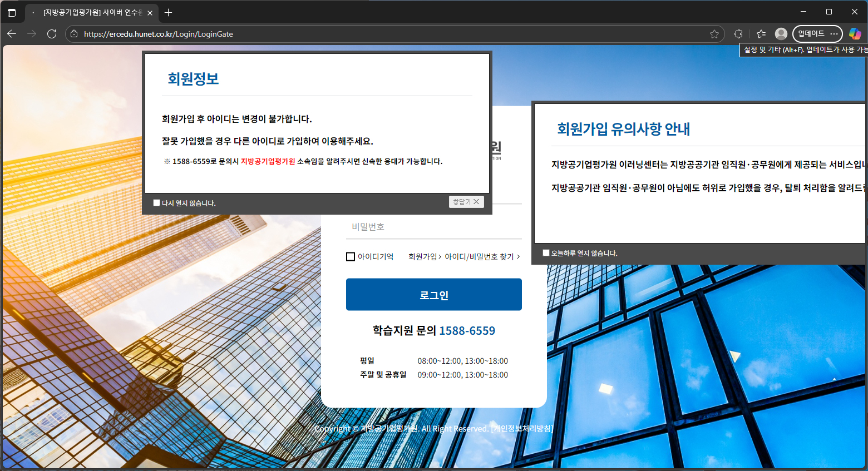Click the forward navigation arrow

tap(32, 33)
